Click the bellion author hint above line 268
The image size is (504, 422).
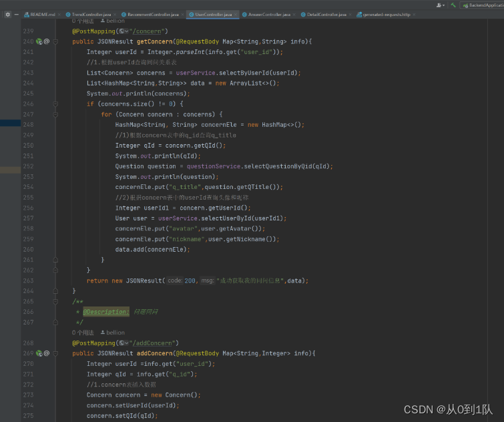click(x=113, y=333)
